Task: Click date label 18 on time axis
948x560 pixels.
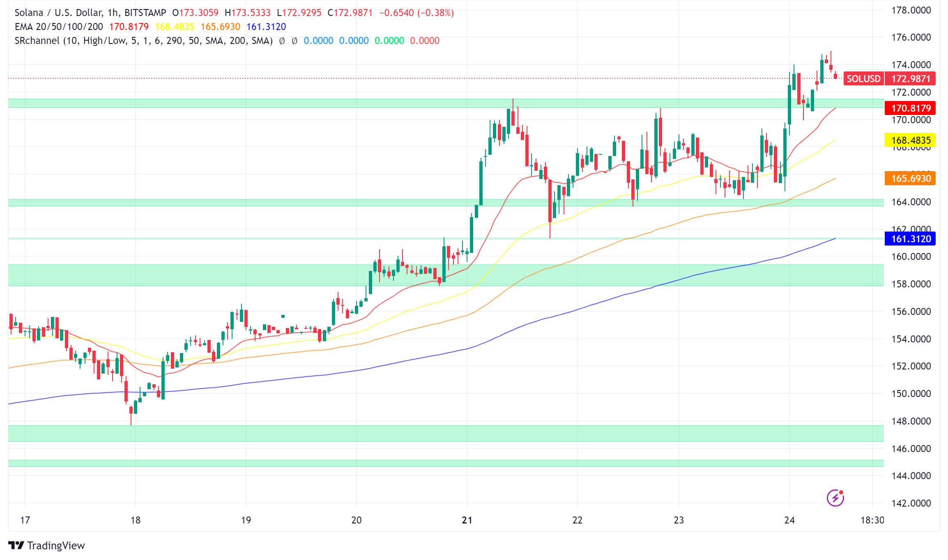Action: click(x=136, y=520)
